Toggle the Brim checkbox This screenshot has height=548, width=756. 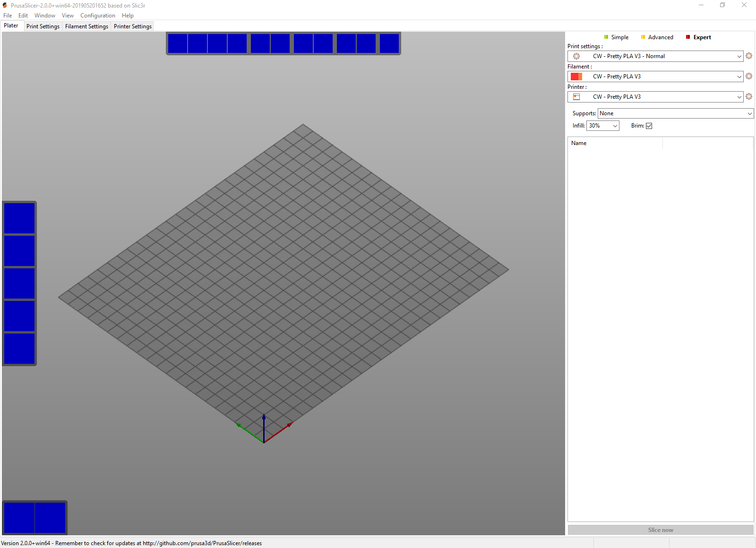pos(649,126)
